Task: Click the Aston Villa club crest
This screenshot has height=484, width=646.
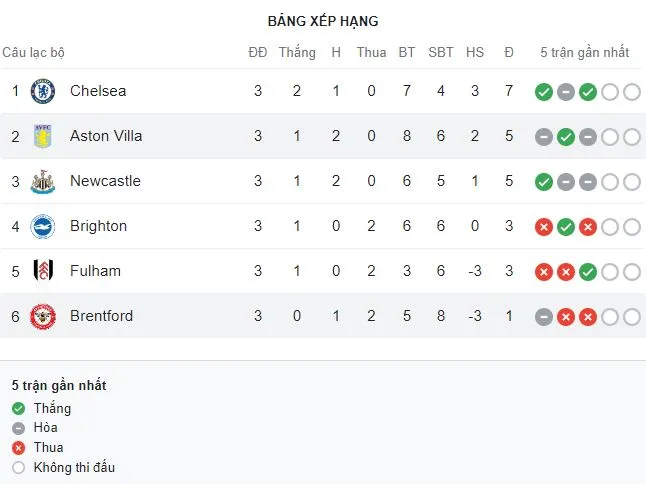Action: click(x=43, y=136)
